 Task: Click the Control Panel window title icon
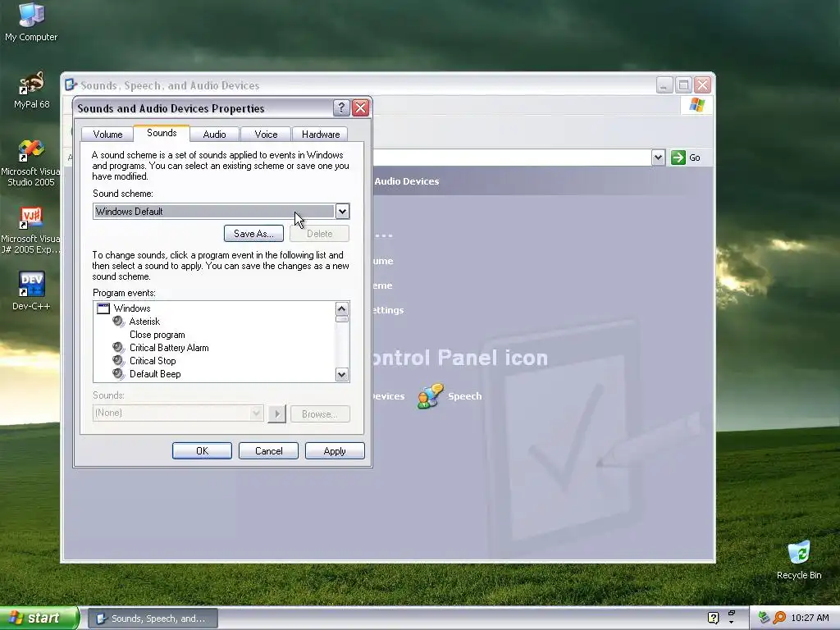coord(71,85)
